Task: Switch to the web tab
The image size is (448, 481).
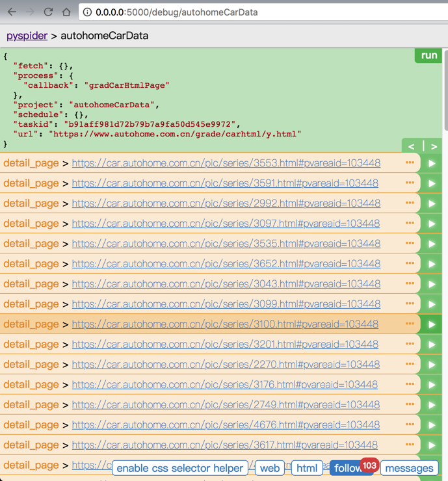Action: [x=270, y=468]
